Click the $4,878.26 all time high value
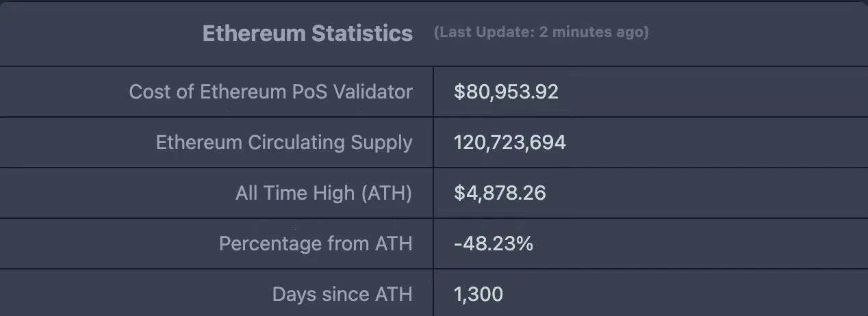Viewport: 868px width, 316px height. [500, 193]
